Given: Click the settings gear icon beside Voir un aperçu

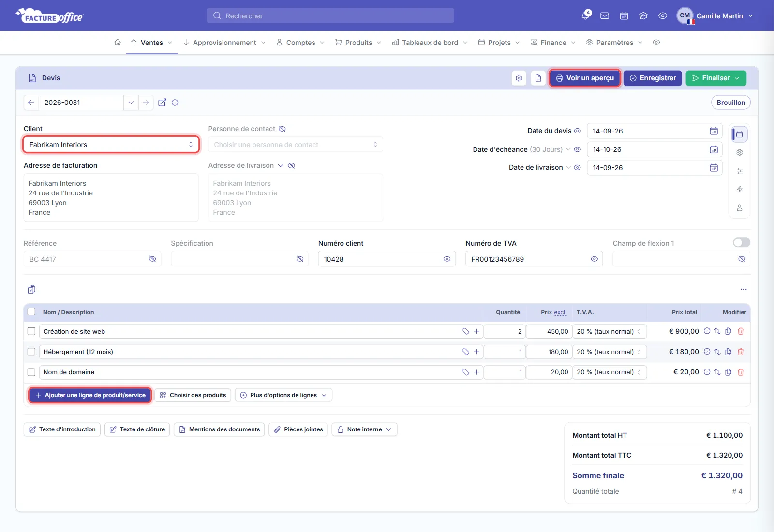Looking at the screenshot, I should coord(519,78).
